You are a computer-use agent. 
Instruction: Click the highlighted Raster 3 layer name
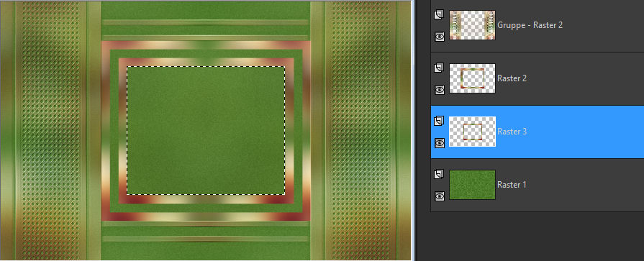[x=512, y=132]
